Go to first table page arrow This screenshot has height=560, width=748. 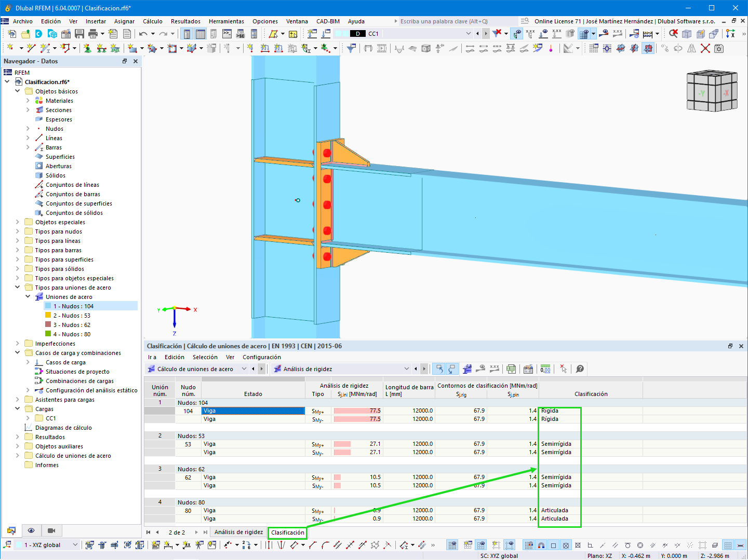click(149, 532)
